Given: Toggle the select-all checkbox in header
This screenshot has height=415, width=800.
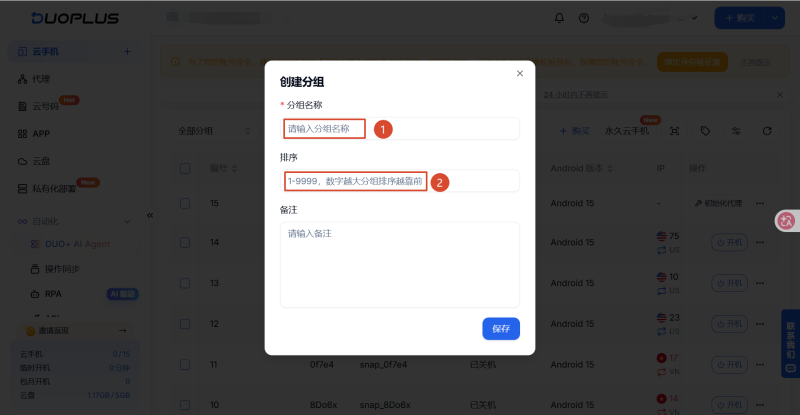Looking at the screenshot, I should tap(185, 168).
